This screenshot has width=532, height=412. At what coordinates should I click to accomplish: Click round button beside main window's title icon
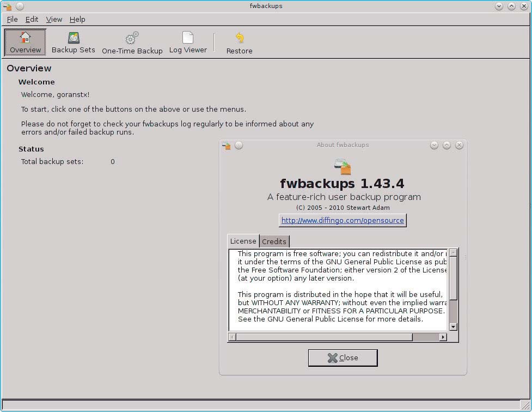point(20,6)
